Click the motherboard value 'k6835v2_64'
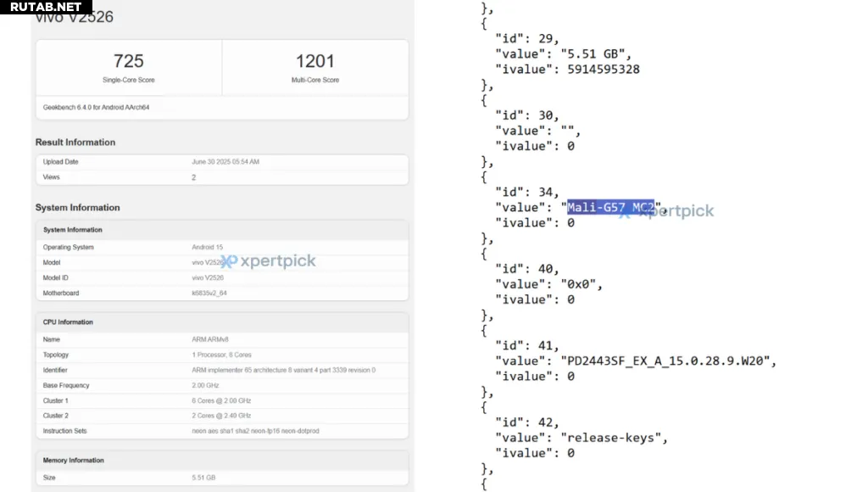 (x=209, y=294)
